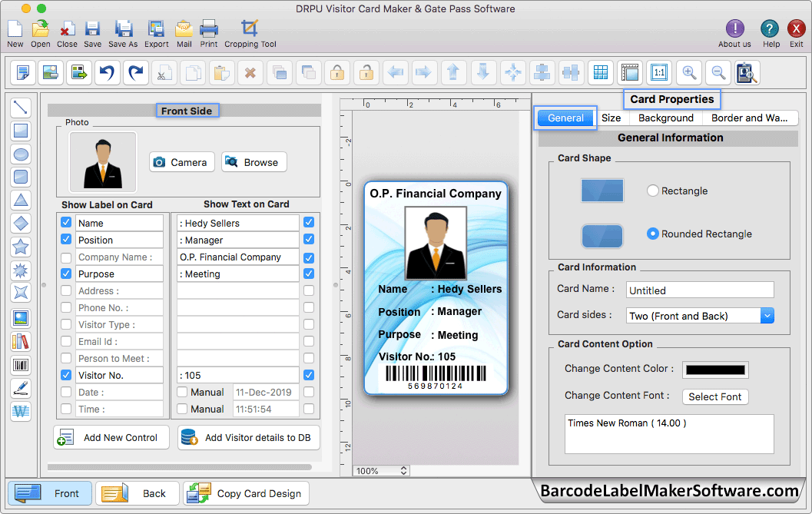Click the Hedy Sellers text field

(x=237, y=223)
